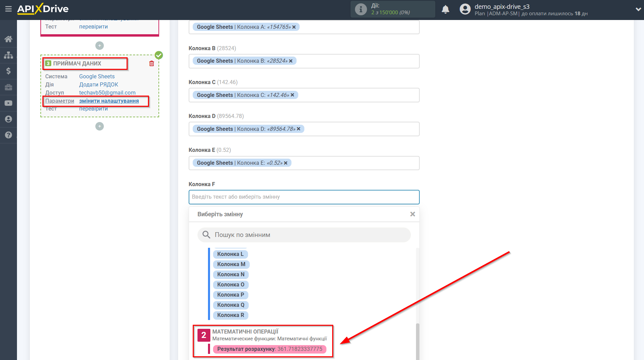
Task: Click the techavb50@gmail.com access link
Action: tap(107, 93)
